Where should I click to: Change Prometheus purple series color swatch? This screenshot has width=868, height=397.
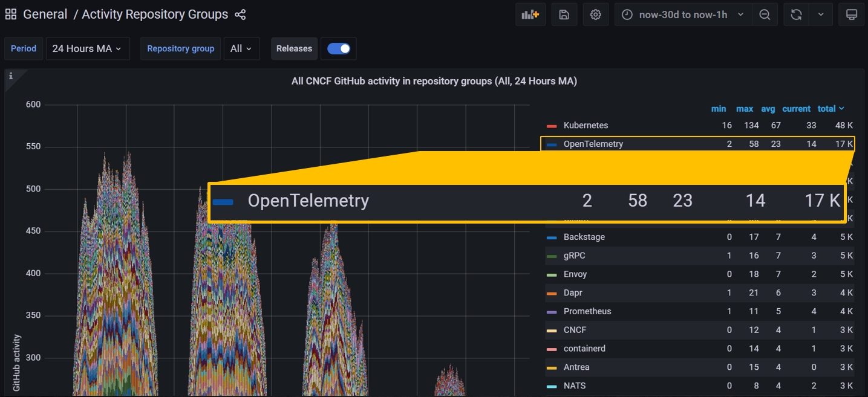point(551,312)
